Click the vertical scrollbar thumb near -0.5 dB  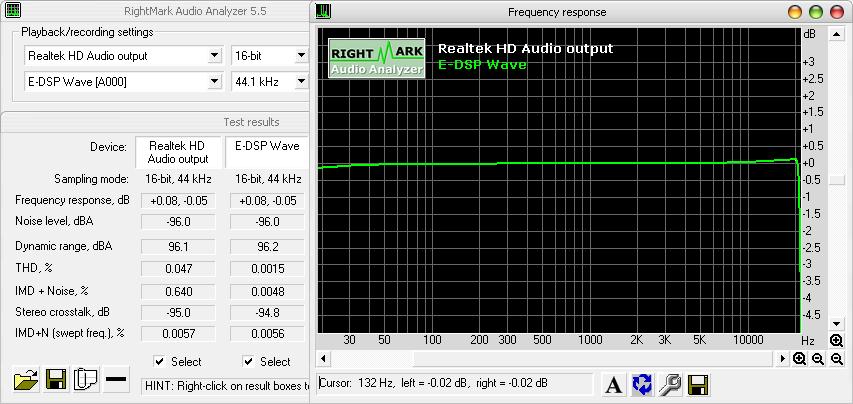[836, 181]
